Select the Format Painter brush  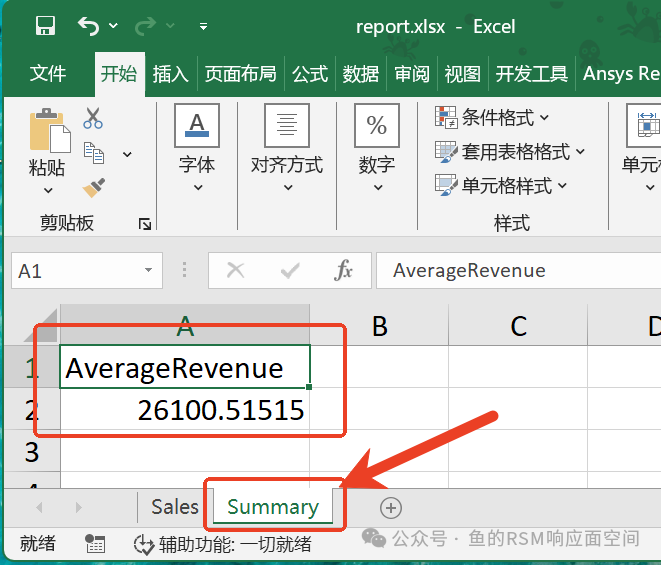tap(94, 188)
